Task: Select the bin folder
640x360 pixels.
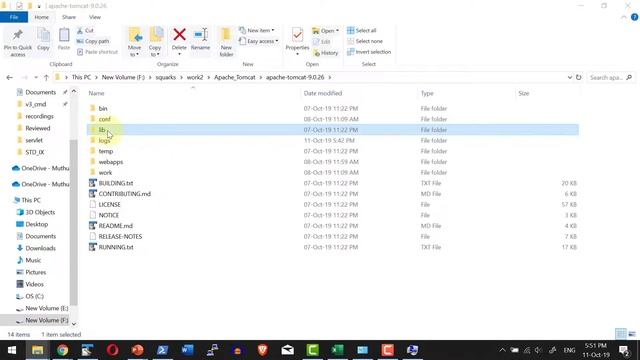Action: [103, 109]
